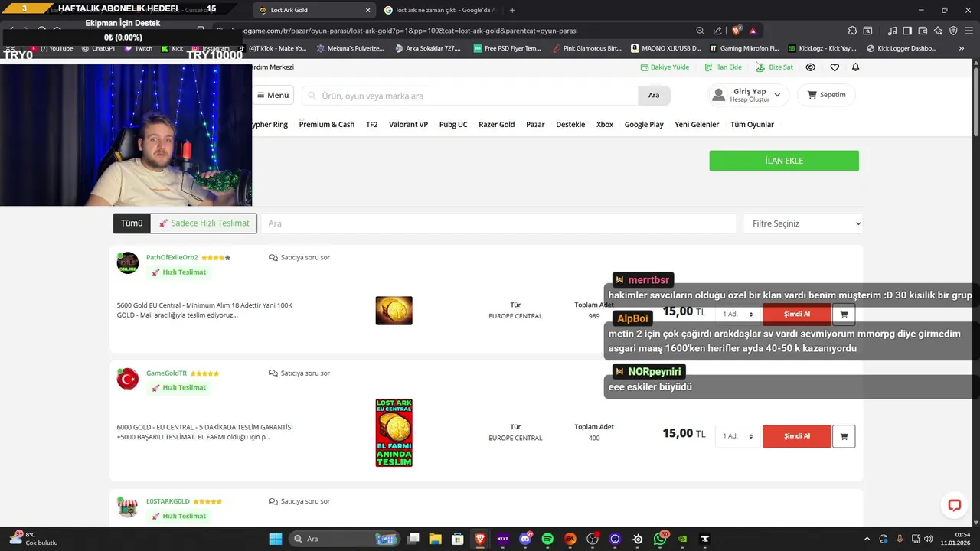This screenshot has height=551, width=980.
Task: Open new browser tab plus button
Action: [x=512, y=10]
